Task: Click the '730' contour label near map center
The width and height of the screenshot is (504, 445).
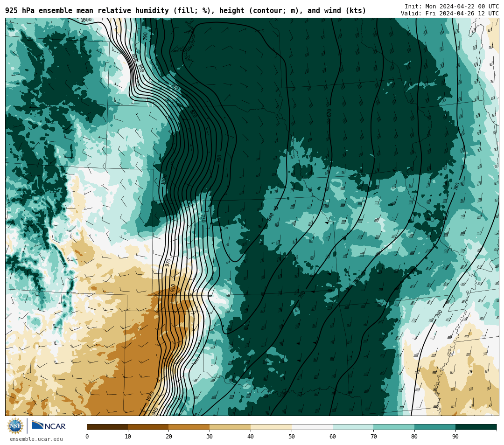Action: point(203,218)
